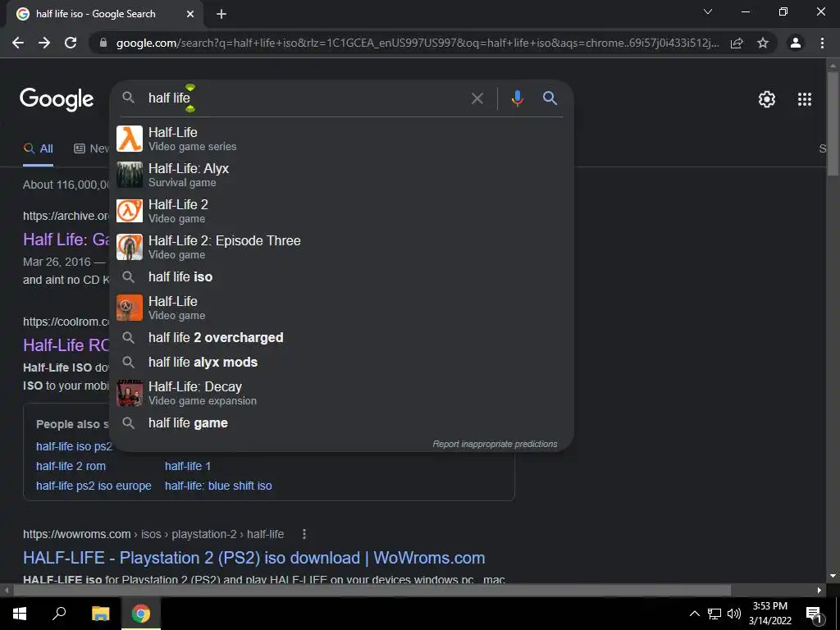This screenshot has width=840, height=630.
Task: Open Chrome's three-dot menu
Action: coord(822,43)
